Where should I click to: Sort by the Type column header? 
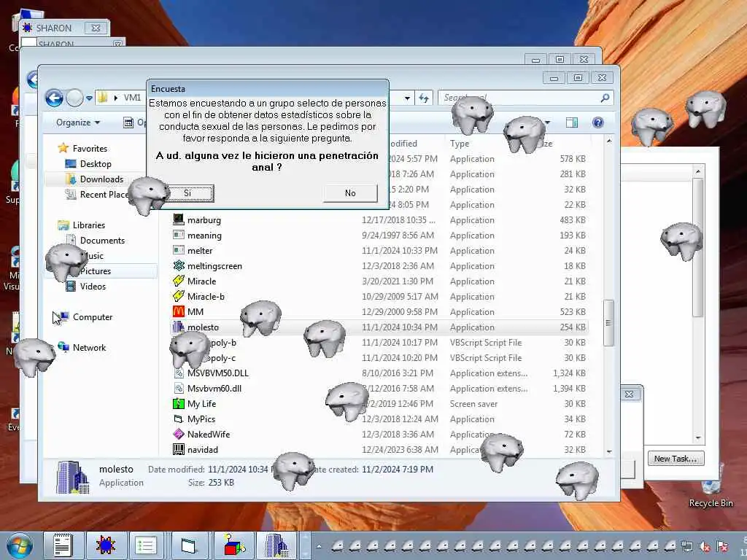click(x=460, y=144)
